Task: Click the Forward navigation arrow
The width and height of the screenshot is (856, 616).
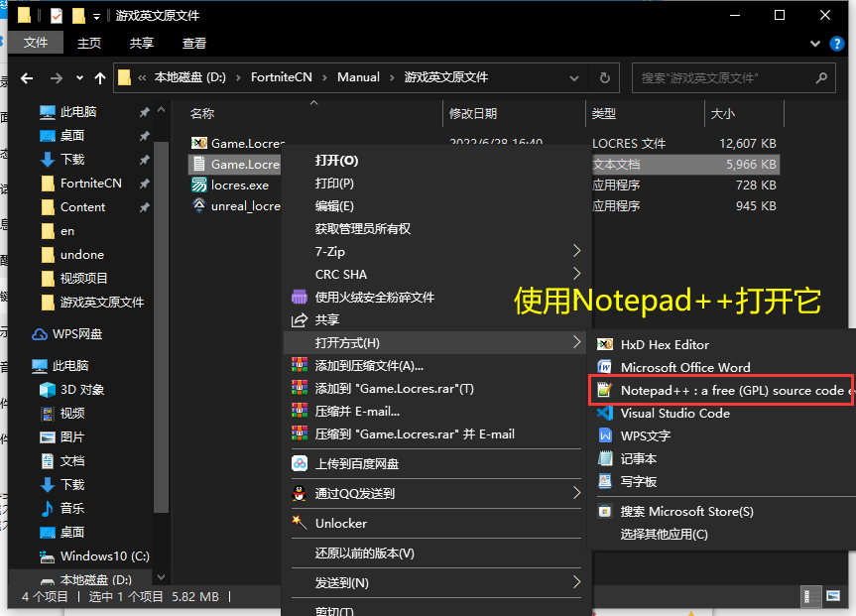Action: [x=56, y=78]
